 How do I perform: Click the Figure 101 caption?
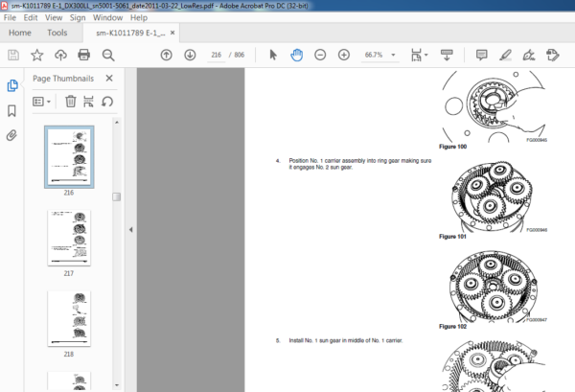(x=452, y=237)
